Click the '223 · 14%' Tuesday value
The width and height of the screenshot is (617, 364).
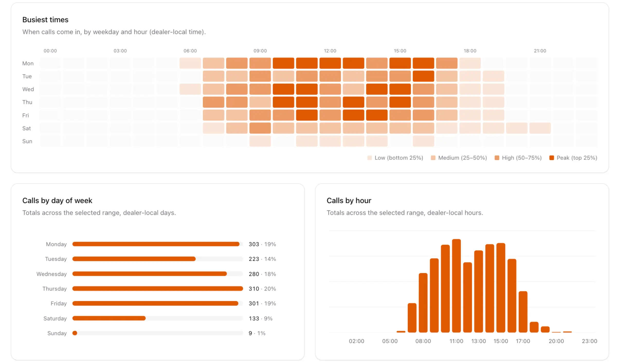coord(262,259)
